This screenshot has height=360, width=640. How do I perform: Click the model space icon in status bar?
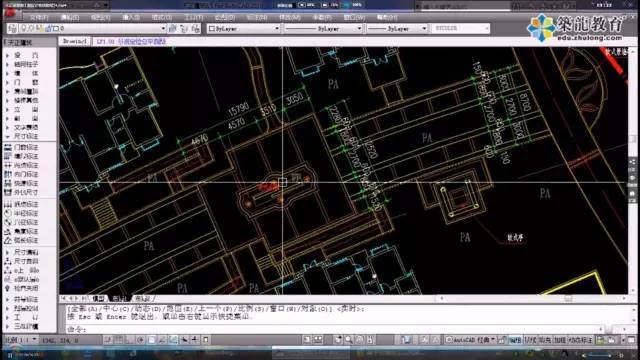point(307,340)
